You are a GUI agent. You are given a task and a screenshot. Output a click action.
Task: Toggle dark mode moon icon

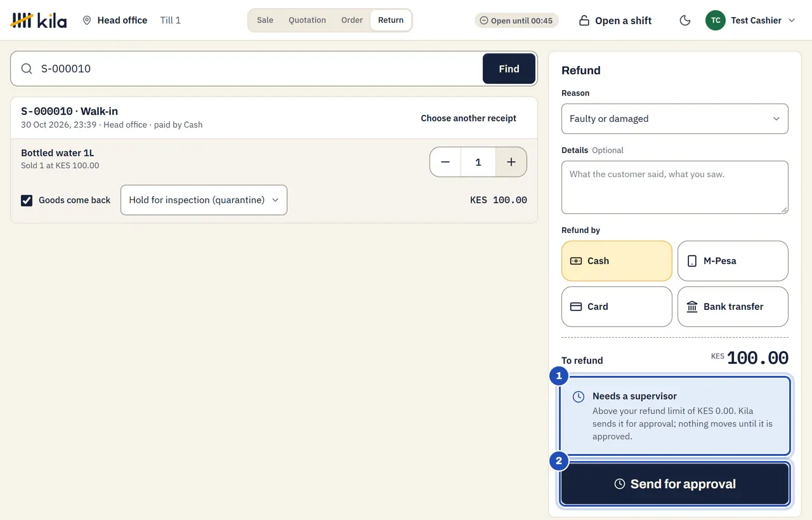[x=685, y=20]
